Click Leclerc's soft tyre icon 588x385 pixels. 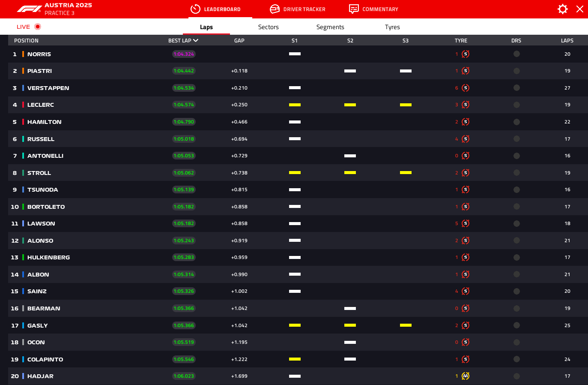[466, 105]
